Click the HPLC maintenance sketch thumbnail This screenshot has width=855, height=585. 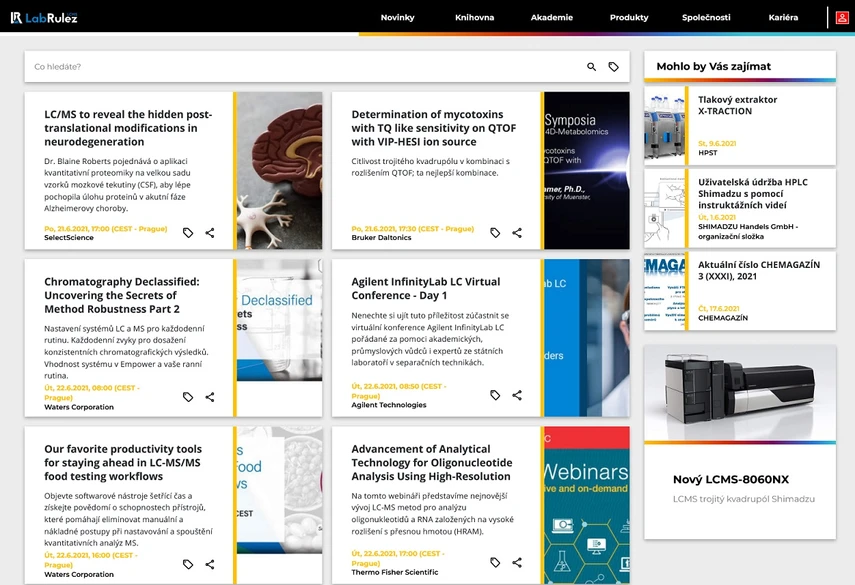664,208
